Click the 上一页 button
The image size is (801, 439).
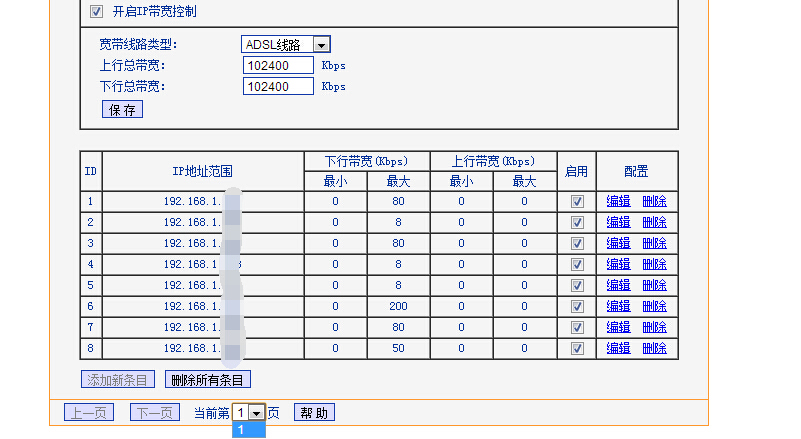89,412
